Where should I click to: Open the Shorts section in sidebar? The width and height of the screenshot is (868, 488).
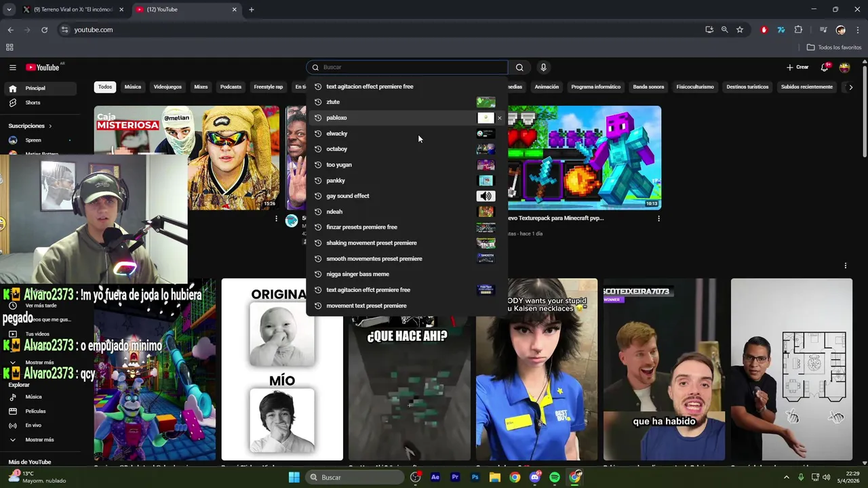[33, 102]
